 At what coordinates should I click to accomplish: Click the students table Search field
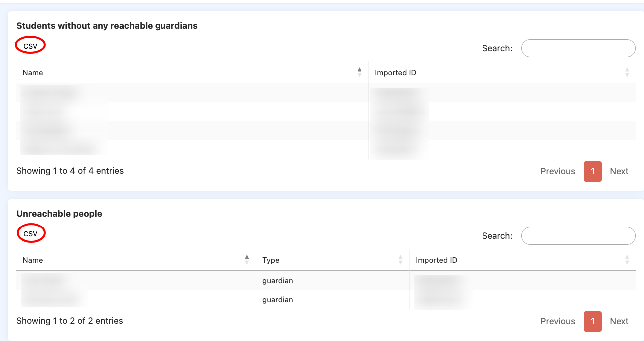[578, 48]
